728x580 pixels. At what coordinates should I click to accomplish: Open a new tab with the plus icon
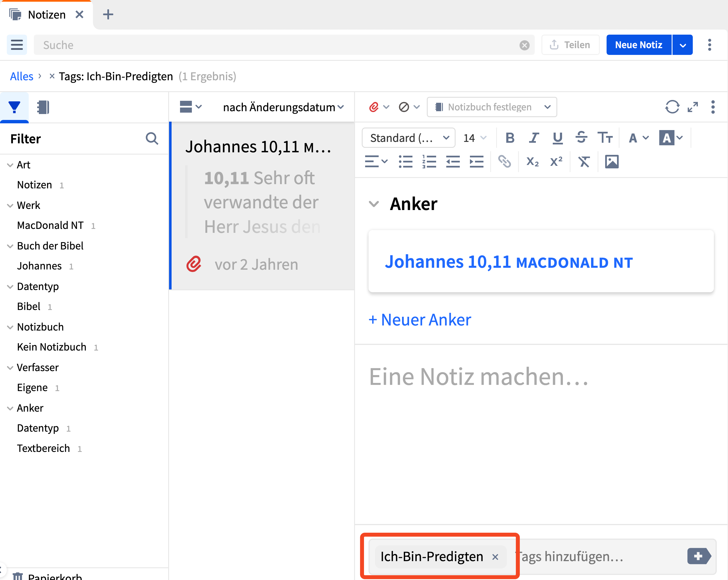(108, 15)
